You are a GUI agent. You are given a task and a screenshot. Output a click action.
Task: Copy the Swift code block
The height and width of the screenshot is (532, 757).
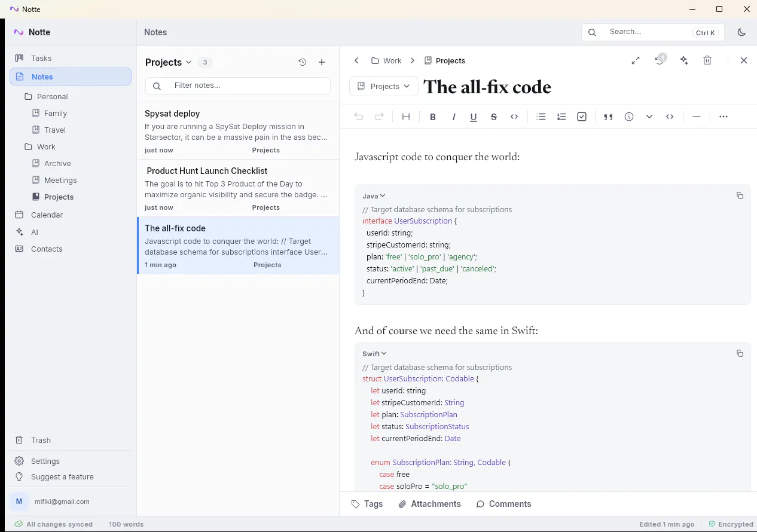tap(740, 353)
